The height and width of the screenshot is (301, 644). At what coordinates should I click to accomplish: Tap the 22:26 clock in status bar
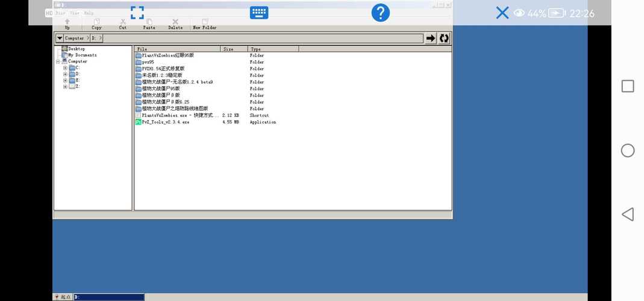click(x=582, y=14)
